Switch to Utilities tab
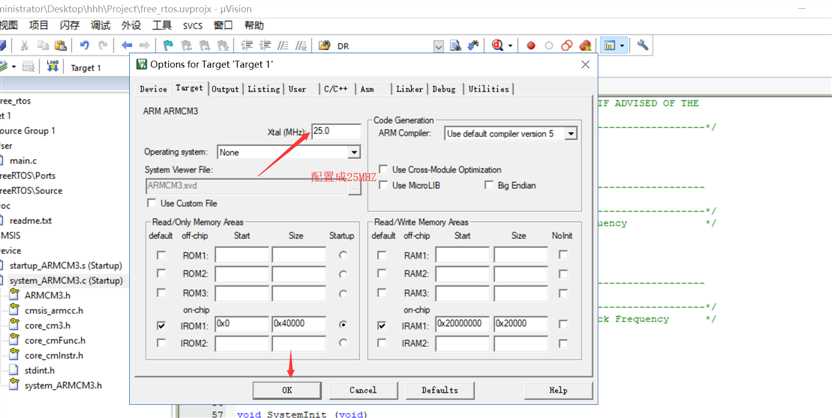The height and width of the screenshot is (418, 832). (x=489, y=89)
